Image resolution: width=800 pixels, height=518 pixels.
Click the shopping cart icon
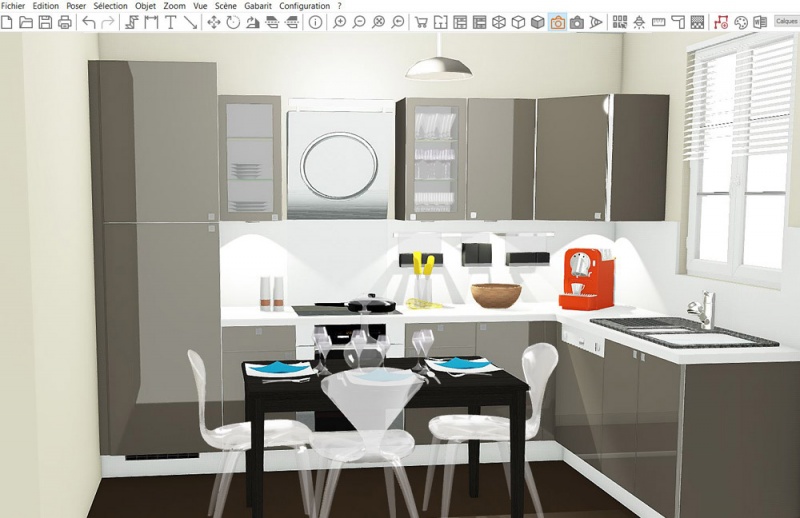(x=421, y=22)
